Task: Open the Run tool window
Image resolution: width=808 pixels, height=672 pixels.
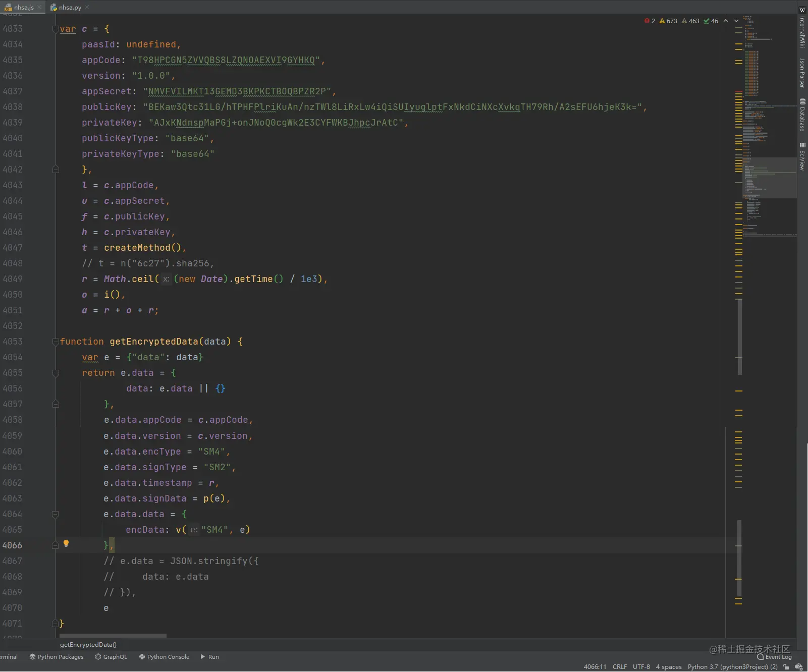Action: [209, 657]
